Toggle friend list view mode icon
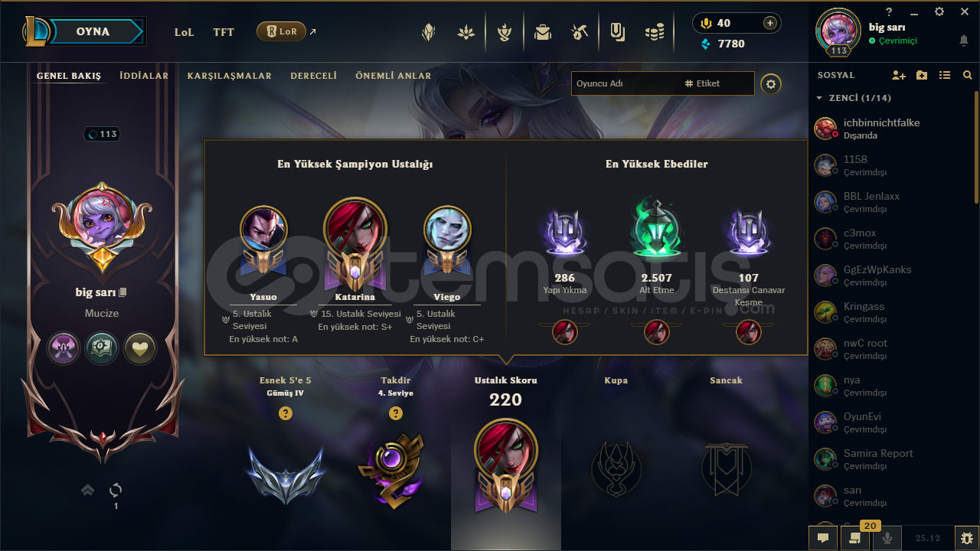The height and width of the screenshot is (551, 980). [x=945, y=75]
